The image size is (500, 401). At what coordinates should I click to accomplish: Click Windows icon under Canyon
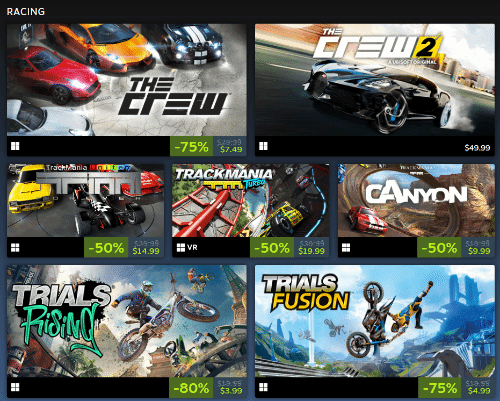pos(346,248)
